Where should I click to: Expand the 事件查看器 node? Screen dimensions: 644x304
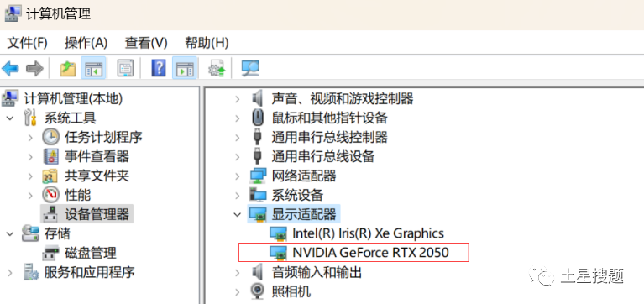tap(30, 156)
